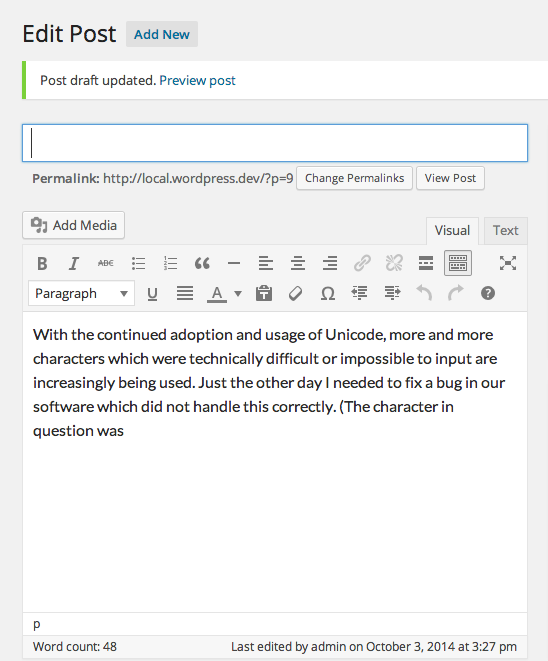Toggle strikethrough formatting
This screenshot has height=661, width=548.
click(x=106, y=263)
